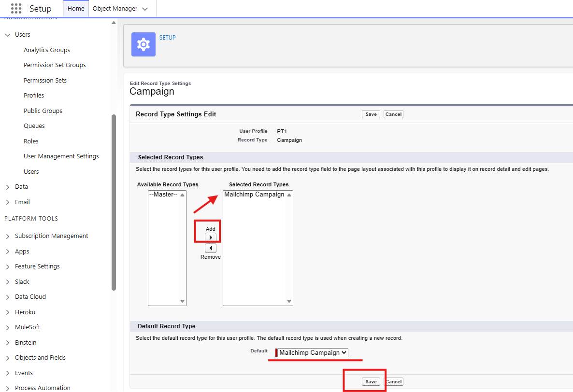Click the sidebar vertical scrollbar
573x392 pixels.
[114, 203]
